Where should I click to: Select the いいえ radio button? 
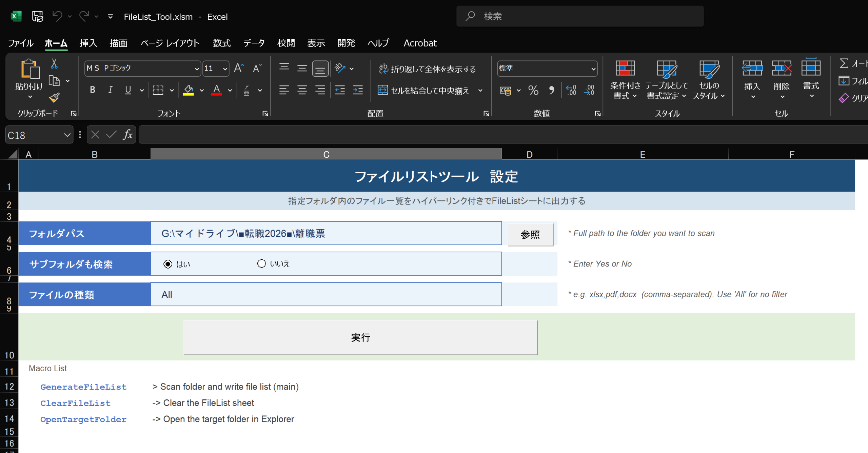coord(261,264)
